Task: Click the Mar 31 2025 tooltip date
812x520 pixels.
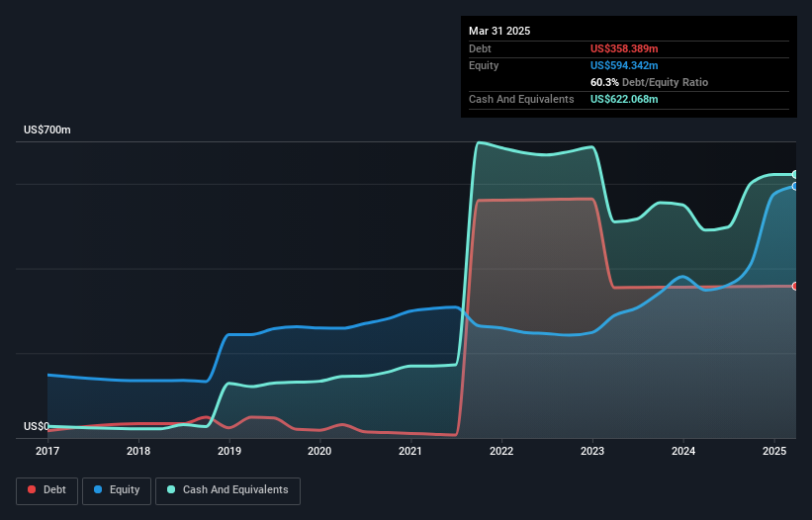Action: [x=499, y=31]
